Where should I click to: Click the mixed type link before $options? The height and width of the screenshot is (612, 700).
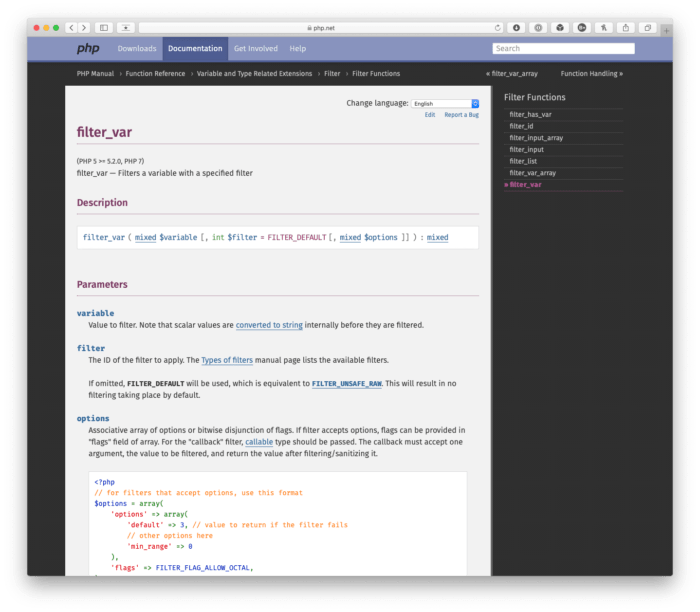(x=350, y=237)
